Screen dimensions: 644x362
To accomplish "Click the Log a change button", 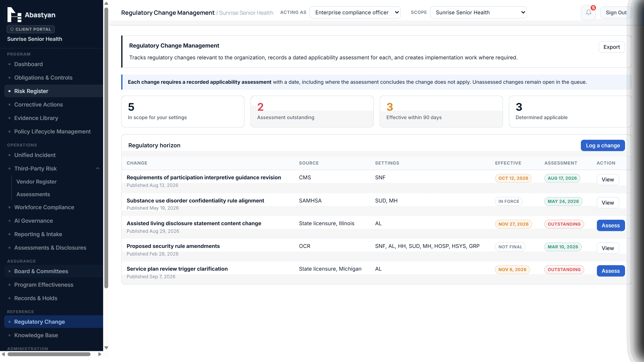I will 603,145.
